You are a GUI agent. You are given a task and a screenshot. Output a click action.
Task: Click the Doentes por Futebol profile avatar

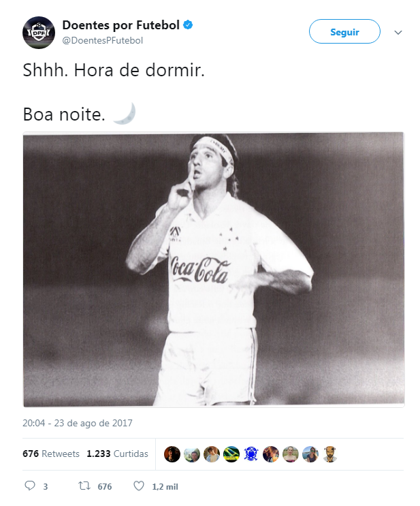coord(37,32)
